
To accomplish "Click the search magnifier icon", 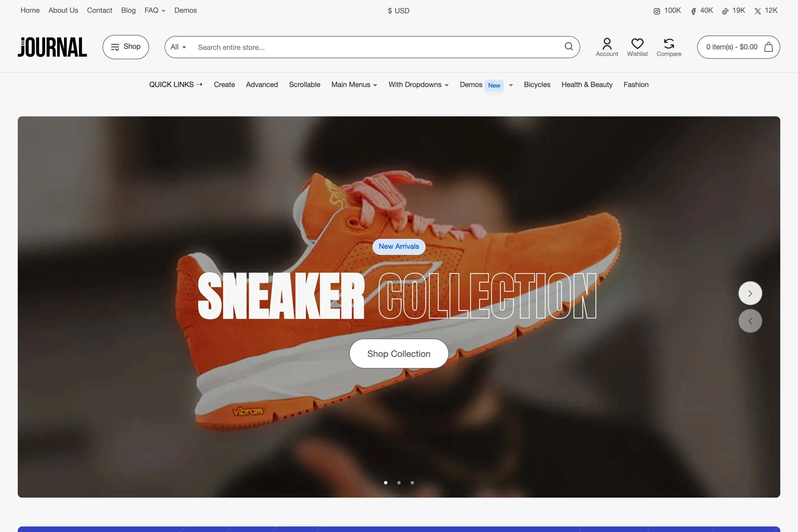I will pyautogui.click(x=569, y=47).
